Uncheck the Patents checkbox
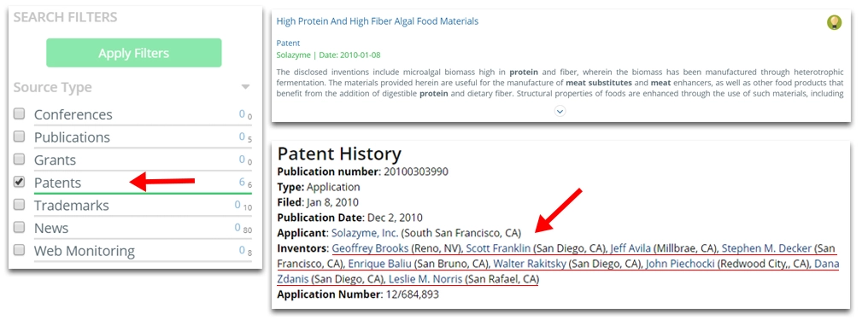The height and width of the screenshot is (320, 868). coord(20,181)
